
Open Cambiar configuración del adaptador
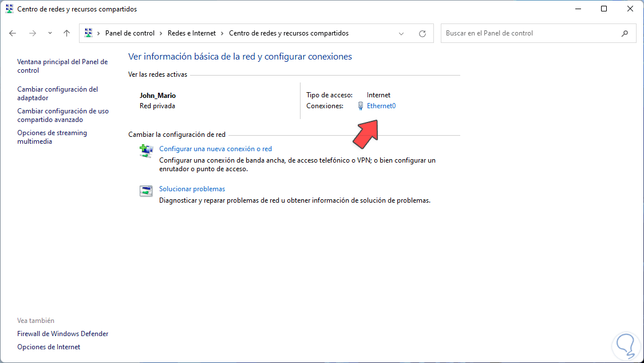57,94
